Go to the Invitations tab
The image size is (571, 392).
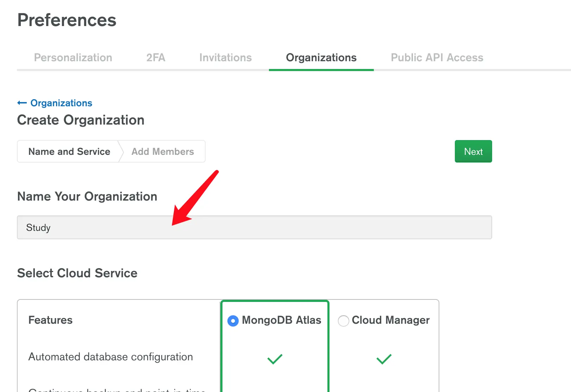225,57
